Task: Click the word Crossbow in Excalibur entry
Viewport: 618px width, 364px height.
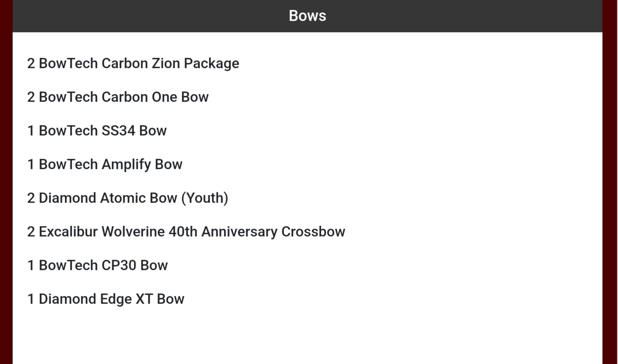Action: click(x=313, y=232)
